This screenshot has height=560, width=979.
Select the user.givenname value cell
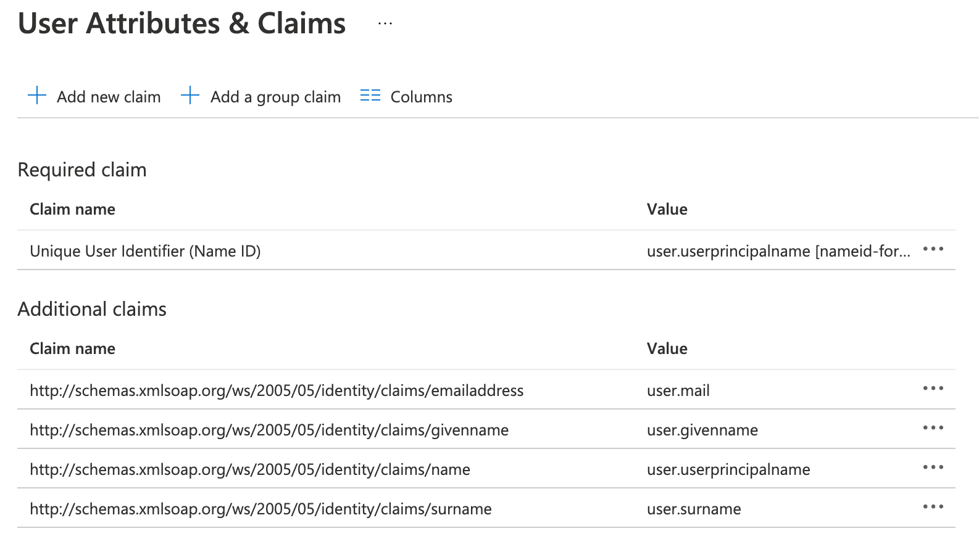pos(702,430)
